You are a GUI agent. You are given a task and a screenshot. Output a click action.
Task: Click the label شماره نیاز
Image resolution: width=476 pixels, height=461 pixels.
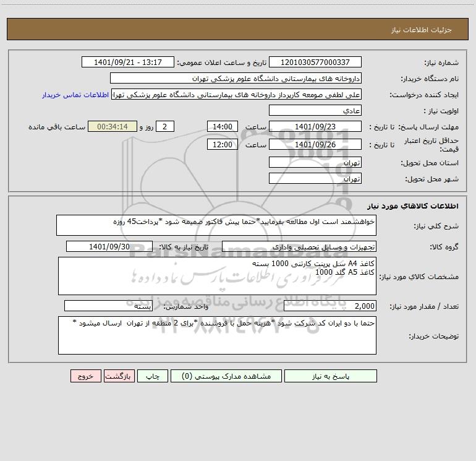[441, 63]
